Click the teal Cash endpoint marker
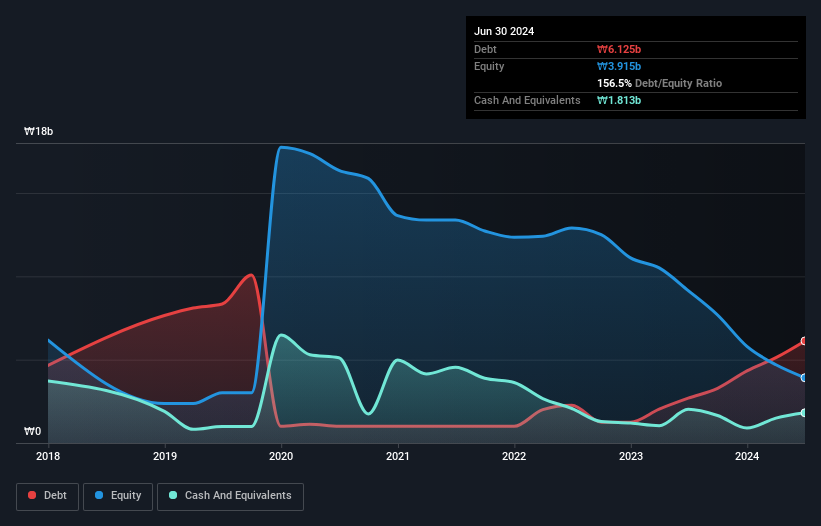The width and height of the screenshot is (821, 526). [x=804, y=413]
